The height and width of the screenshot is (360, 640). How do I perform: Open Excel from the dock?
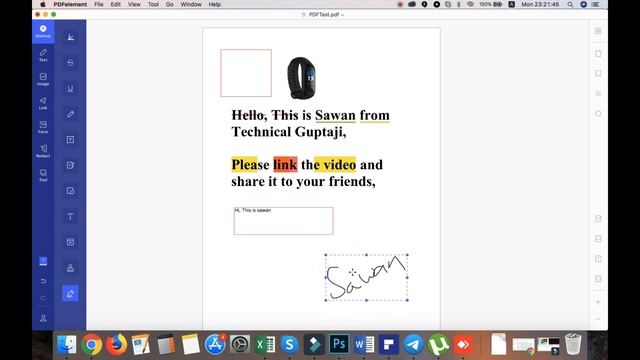pos(264,344)
